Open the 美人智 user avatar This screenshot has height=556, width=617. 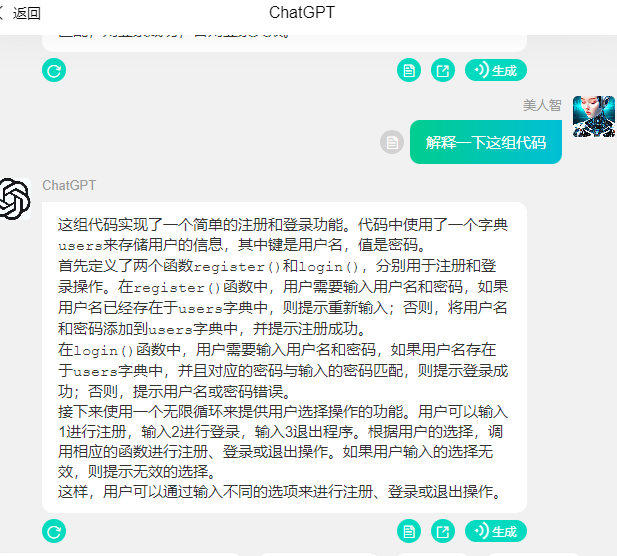pyautogui.click(x=594, y=116)
